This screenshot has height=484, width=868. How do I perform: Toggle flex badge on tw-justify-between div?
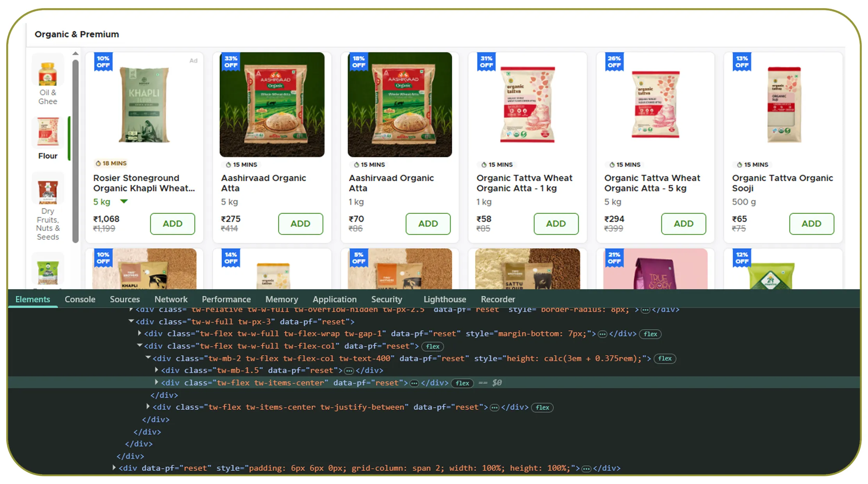542,407
